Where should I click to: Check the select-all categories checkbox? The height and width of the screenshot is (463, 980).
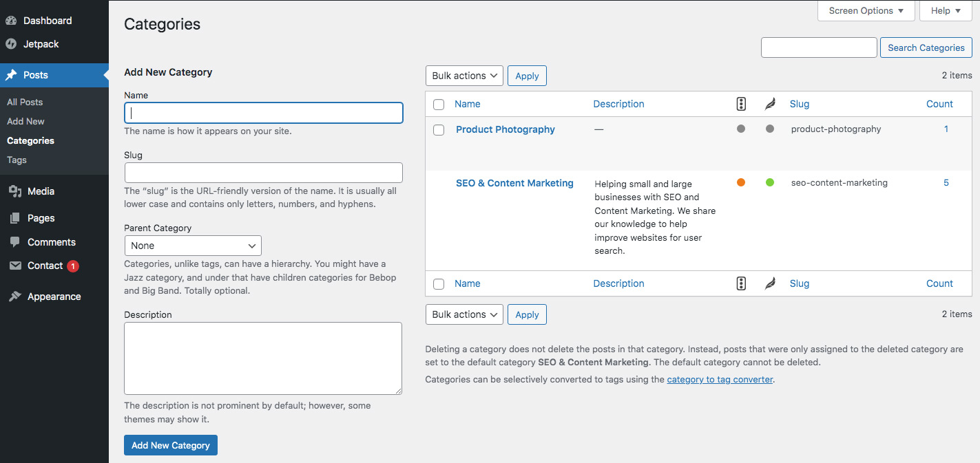439,104
